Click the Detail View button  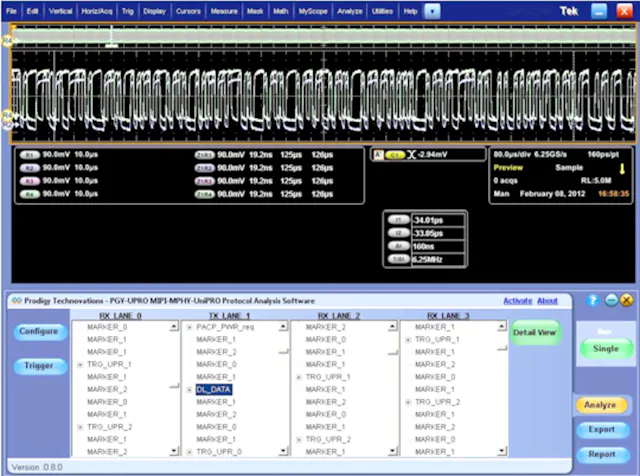(536, 333)
